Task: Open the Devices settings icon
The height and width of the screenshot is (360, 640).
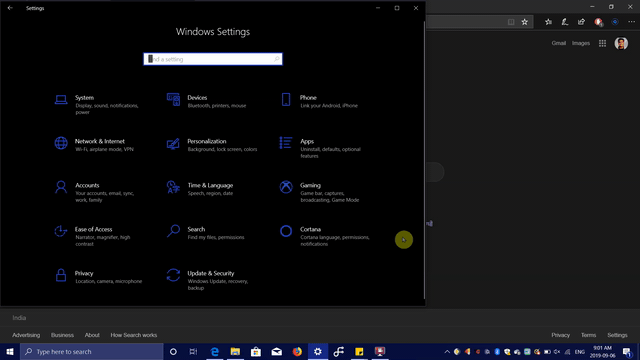Action: click(173, 100)
